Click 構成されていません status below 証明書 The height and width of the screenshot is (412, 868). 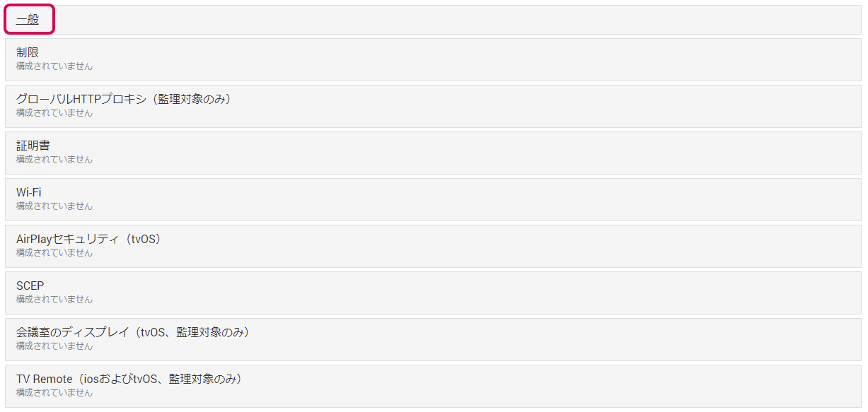pyautogui.click(x=54, y=160)
